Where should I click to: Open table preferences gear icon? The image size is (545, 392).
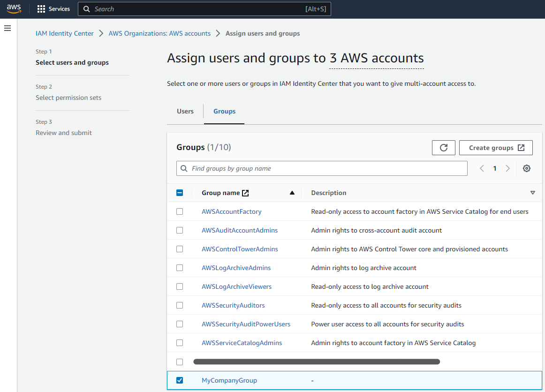pos(527,168)
